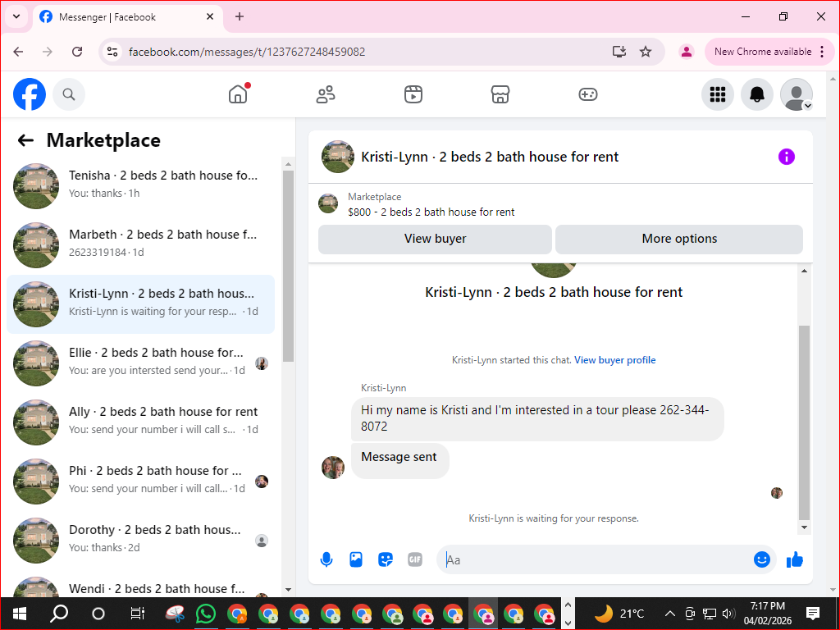Open Chrome profile avatar
The height and width of the screenshot is (630, 840).
point(687,52)
